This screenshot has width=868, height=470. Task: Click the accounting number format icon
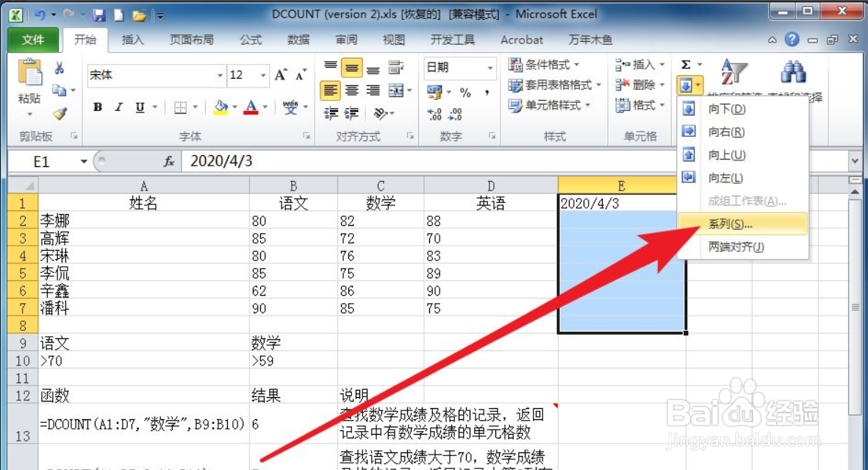point(434,91)
